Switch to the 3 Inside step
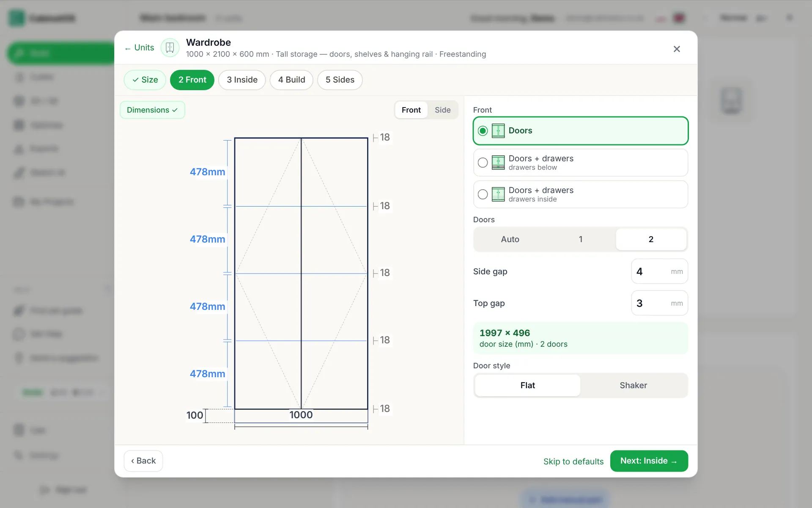The image size is (812, 508). pyautogui.click(x=242, y=80)
